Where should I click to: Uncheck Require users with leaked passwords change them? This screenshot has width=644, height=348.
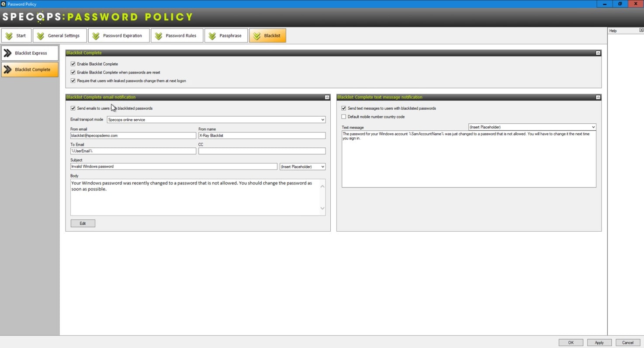click(73, 80)
